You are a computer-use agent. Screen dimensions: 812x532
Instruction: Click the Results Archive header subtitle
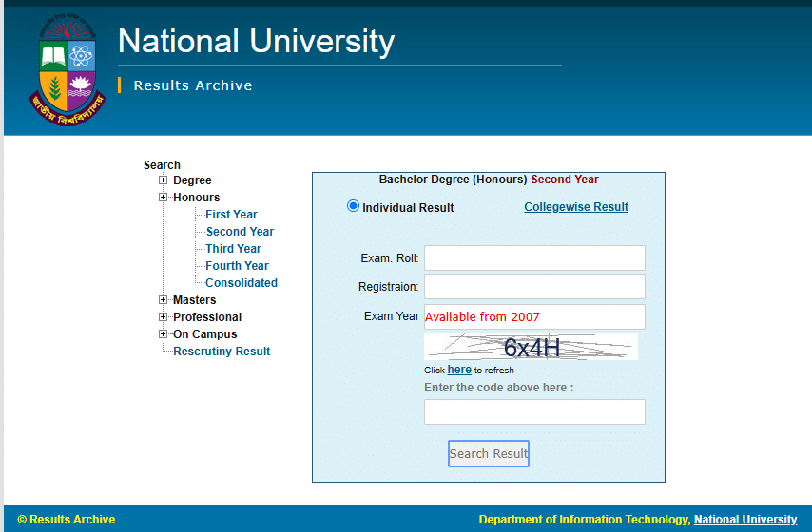point(193,85)
